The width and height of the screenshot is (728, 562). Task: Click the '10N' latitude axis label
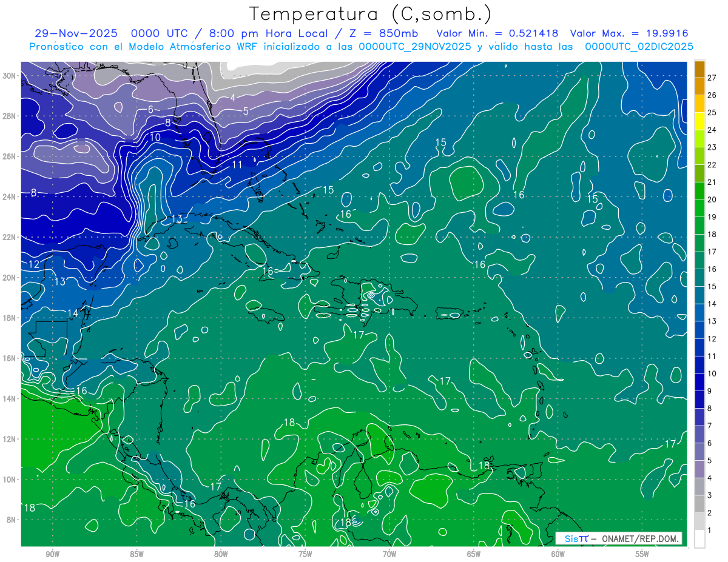[x=10, y=480]
